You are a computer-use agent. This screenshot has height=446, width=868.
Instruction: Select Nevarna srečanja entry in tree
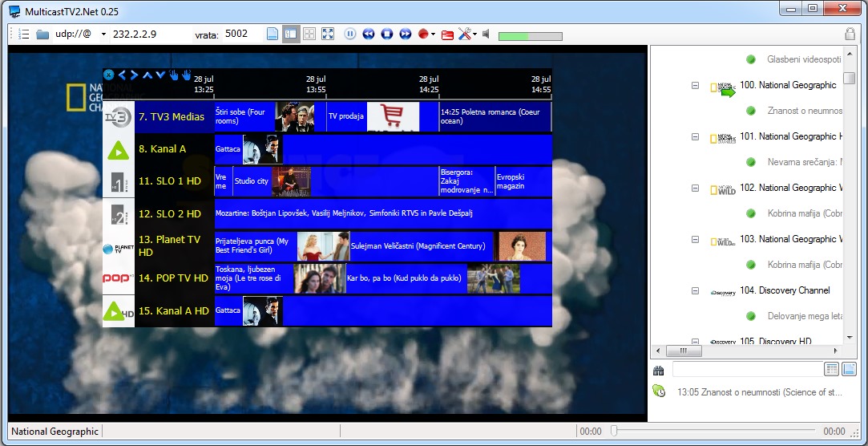pyautogui.click(x=805, y=162)
